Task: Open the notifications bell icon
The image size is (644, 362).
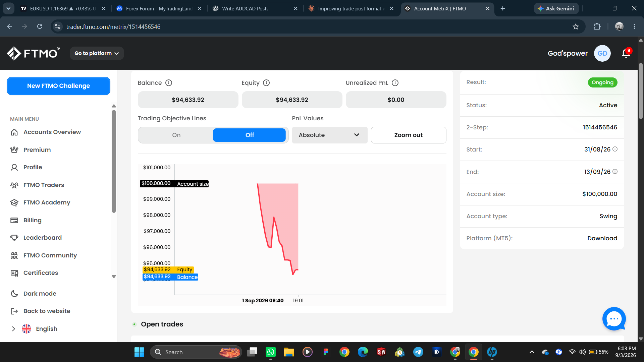Action: pos(626,53)
